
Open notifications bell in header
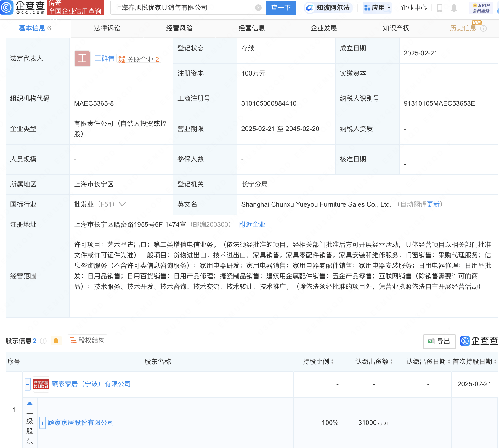[454, 8]
